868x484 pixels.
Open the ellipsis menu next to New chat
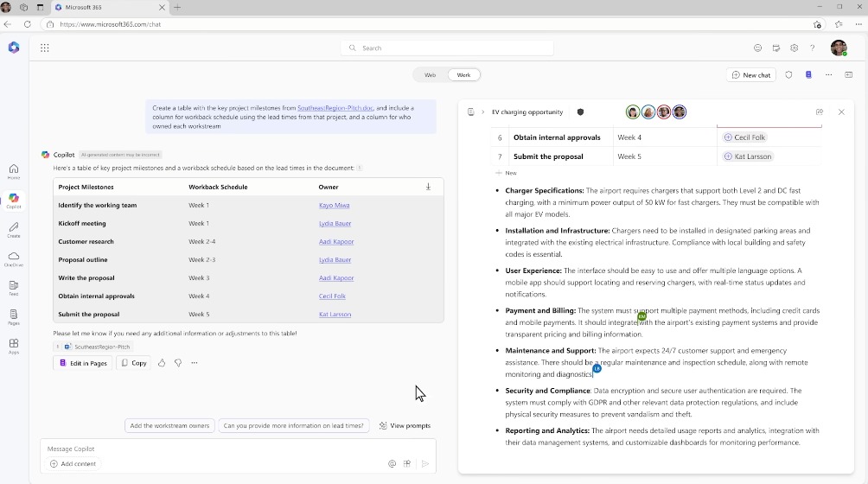tap(828, 75)
